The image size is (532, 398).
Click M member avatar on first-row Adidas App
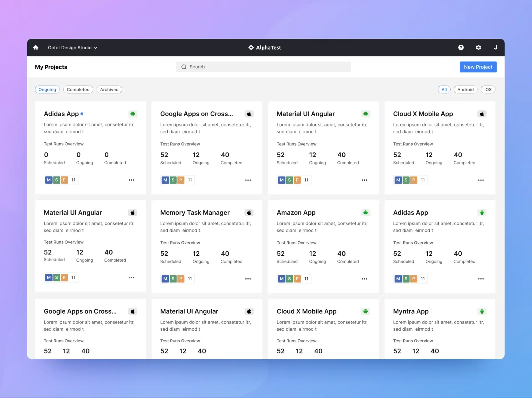49,180
